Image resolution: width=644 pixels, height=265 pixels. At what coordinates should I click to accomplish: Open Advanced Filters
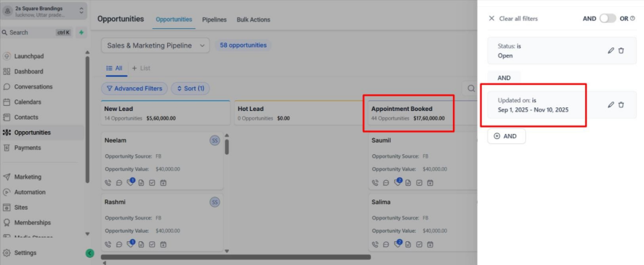point(134,89)
